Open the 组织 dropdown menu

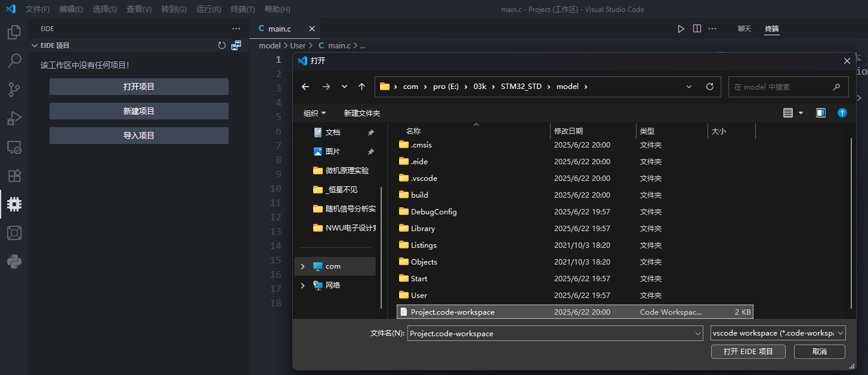314,113
